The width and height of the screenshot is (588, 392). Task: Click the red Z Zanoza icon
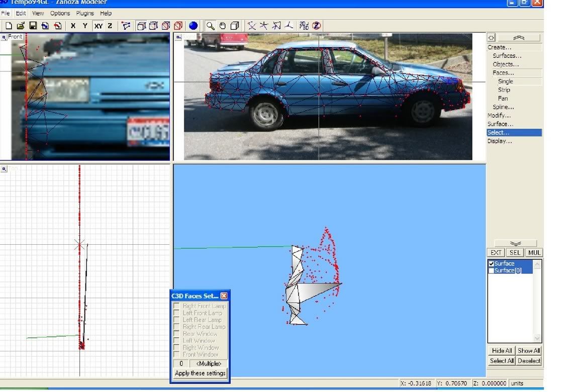click(x=317, y=26)
